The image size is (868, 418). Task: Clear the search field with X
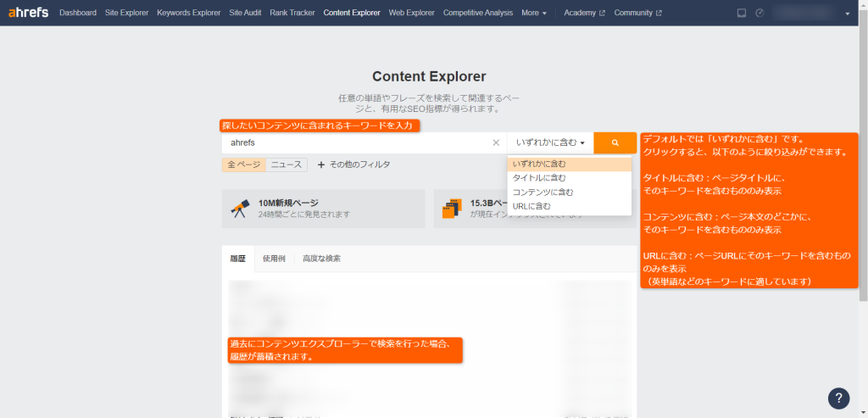tap(496, 142)
